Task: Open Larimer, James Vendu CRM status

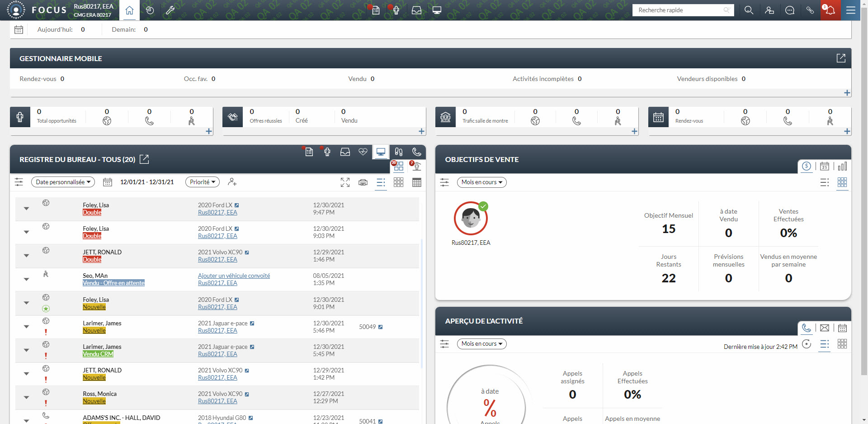Action: (x=98, y=354)
